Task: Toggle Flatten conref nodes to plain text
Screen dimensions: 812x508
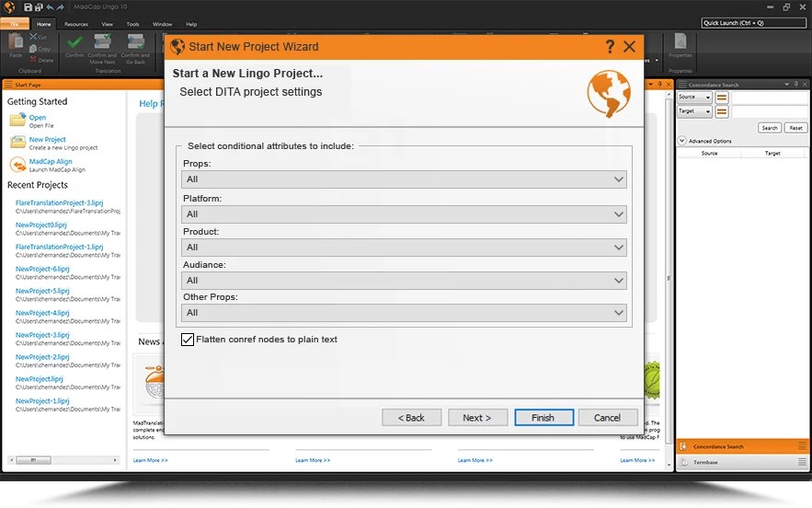Action: click(188, 340)
